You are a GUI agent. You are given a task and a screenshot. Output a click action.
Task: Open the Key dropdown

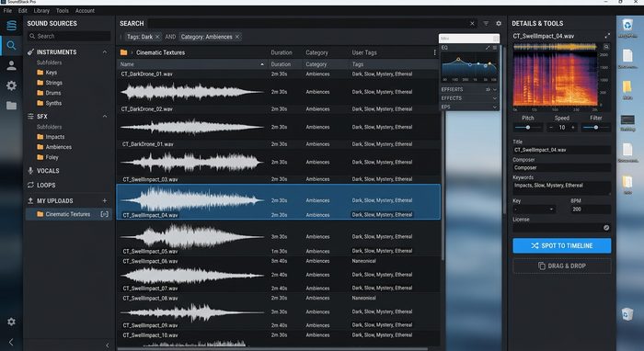coord(535,209)
